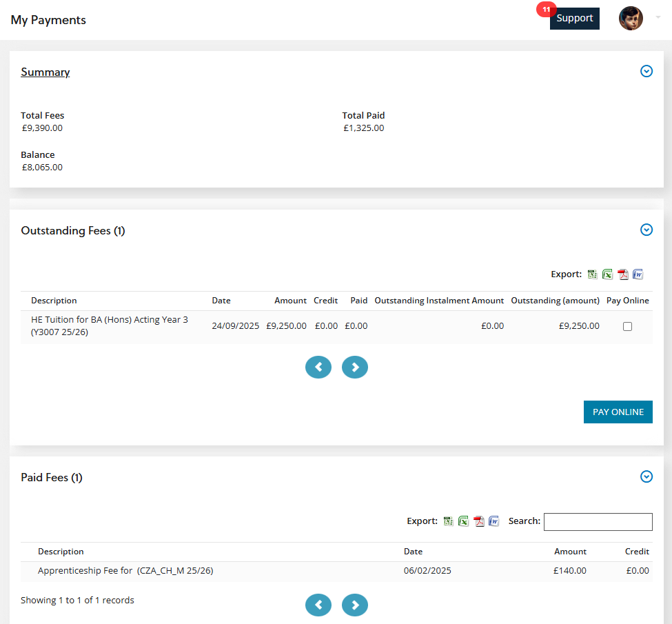Image resolution: width=672 pixels, height=624 pixels.
Task: Tick the Pay Online checkbox for HE Tuition
Action: pos(627,326)
